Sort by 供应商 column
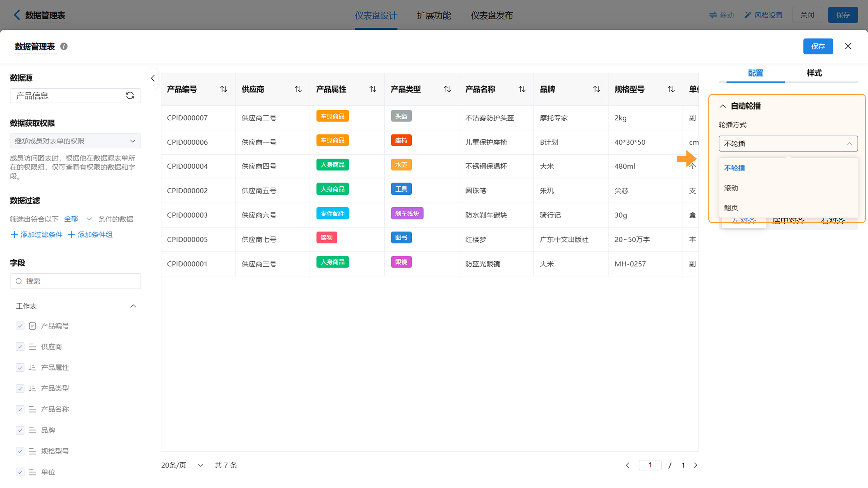 [x=298, y=89]
